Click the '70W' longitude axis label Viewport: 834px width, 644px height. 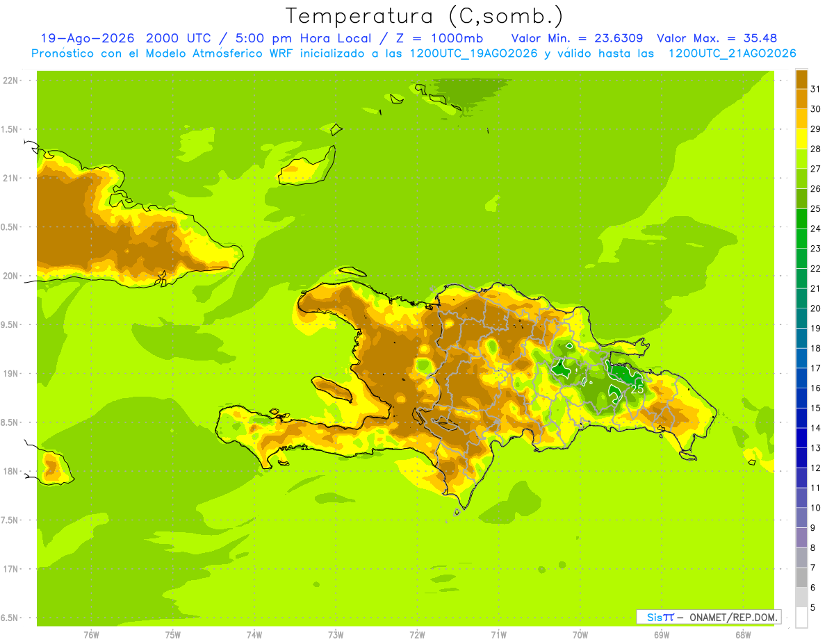580,635
